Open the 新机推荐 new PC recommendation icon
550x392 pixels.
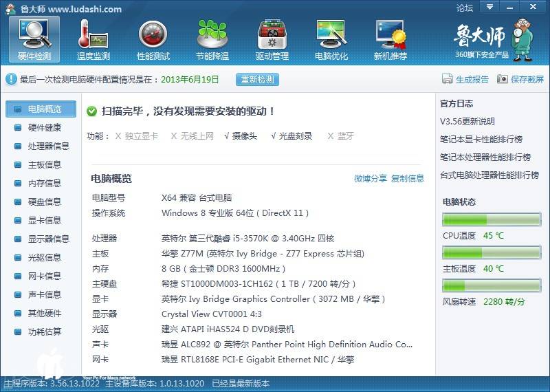(x=390, y=34)
